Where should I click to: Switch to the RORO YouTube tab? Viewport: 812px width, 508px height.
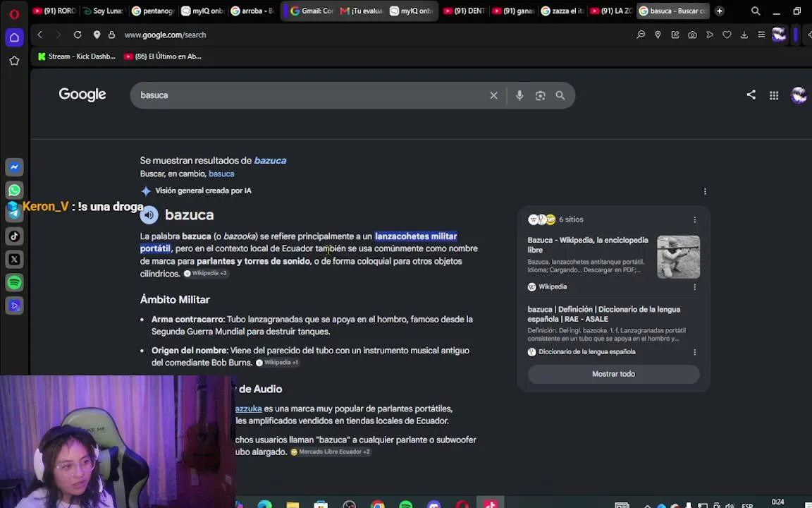(54, 11)
